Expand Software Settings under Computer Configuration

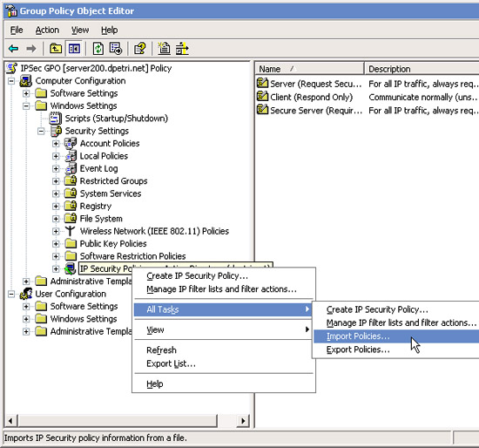coord(26,93)
